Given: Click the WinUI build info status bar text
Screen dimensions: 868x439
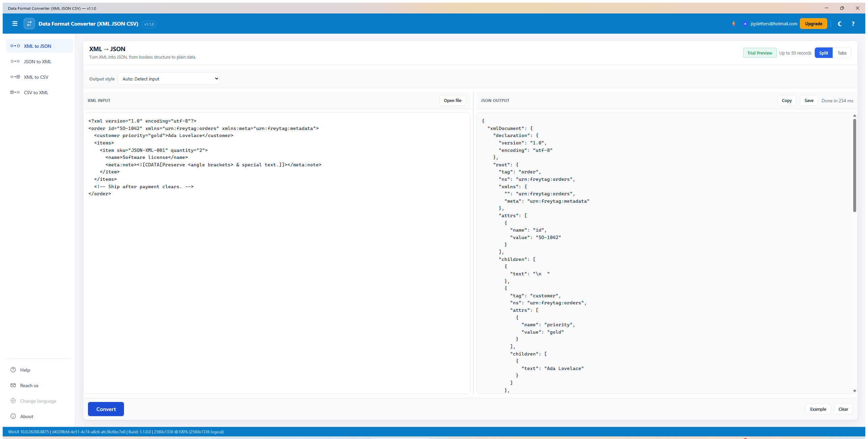Looking at the screenshot, I should tap(116, 432).
